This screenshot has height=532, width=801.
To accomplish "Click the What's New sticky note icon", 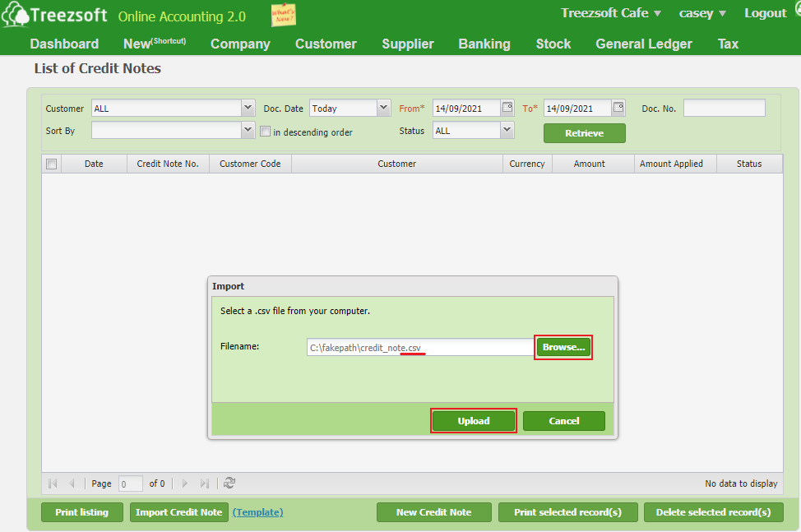I will click(283, 15).
